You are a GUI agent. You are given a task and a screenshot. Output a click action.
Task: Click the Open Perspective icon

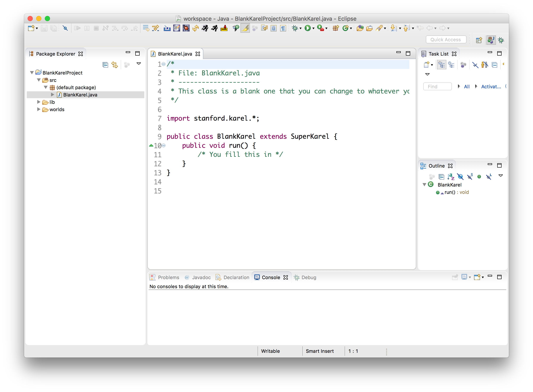(479, 40)
